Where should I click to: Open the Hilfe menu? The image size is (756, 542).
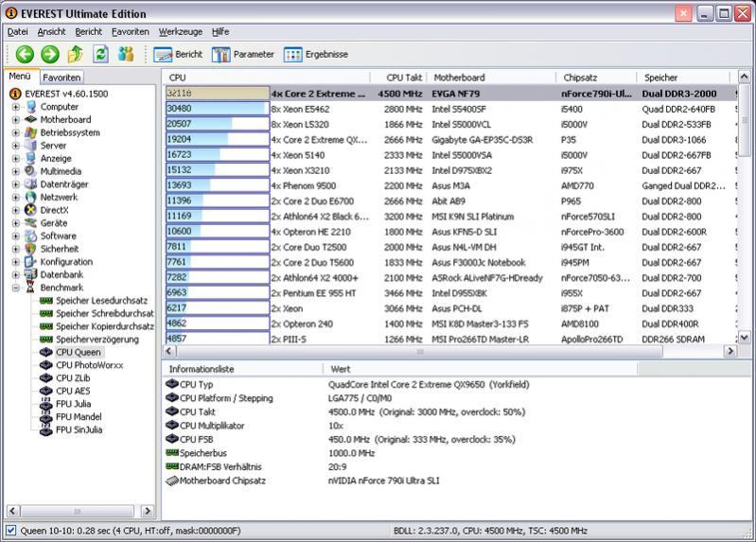(220, 32)
